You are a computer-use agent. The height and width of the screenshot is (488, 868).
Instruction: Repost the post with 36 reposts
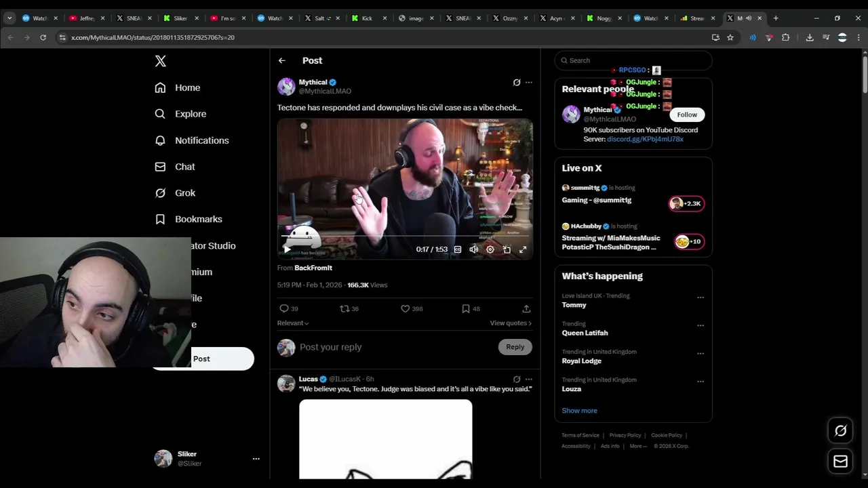point(349,308)
